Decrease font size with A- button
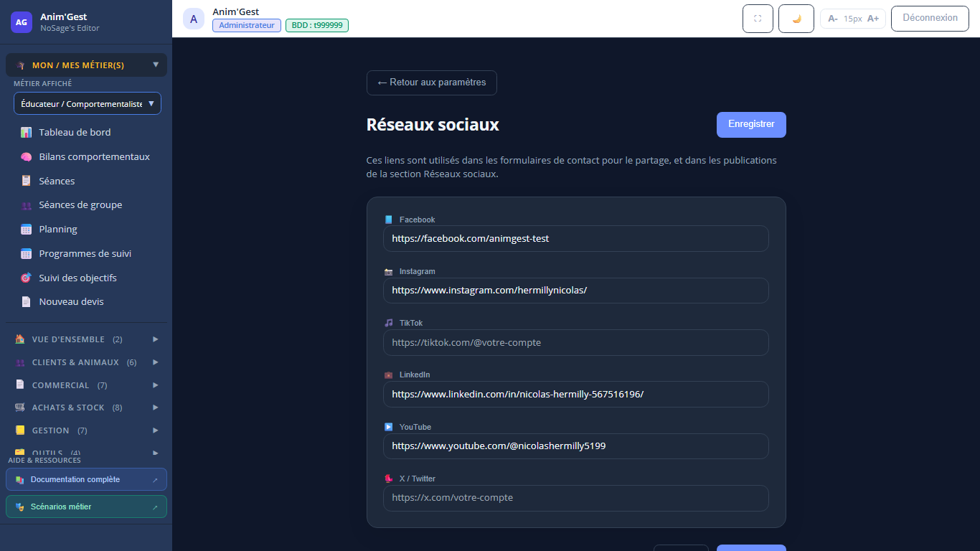Viewport: 980px width, 551px height. [x=833, y=19]
